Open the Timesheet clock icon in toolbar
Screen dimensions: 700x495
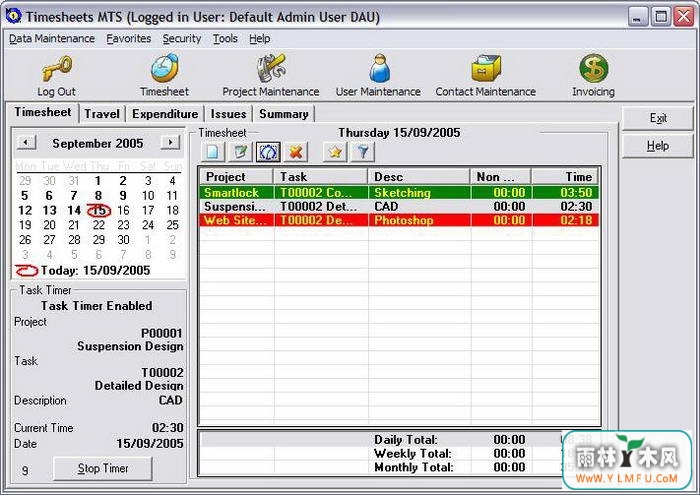tap(164, 68)
